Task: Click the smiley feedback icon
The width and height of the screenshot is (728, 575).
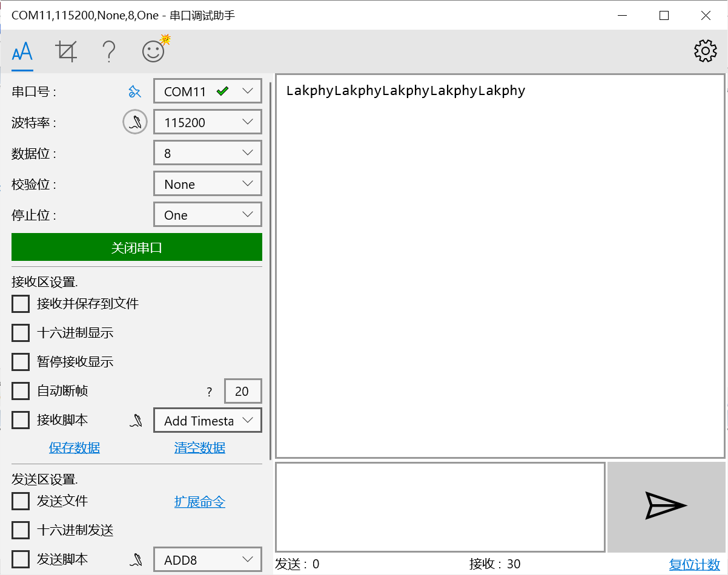Action: [153, 51]
